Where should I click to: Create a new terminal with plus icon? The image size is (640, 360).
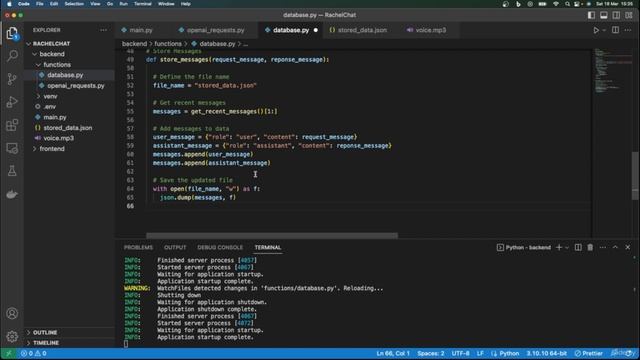pos(559,247)
